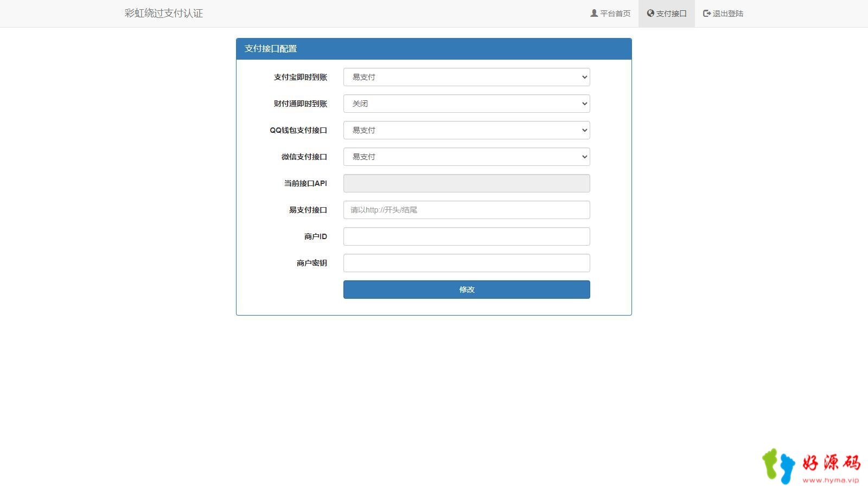
Task: Click the 微信支付接口 label
Action: (x=304, y=157)
